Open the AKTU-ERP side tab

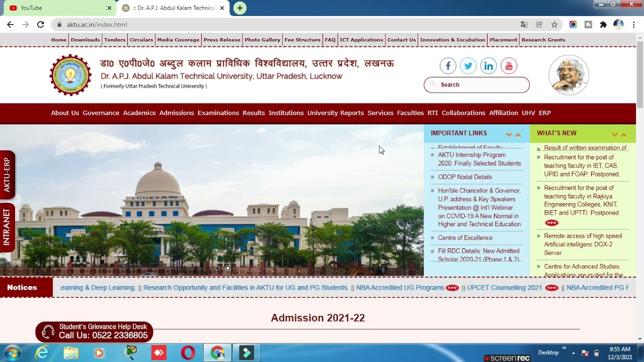pyautogui.click(x=7, y=174)
